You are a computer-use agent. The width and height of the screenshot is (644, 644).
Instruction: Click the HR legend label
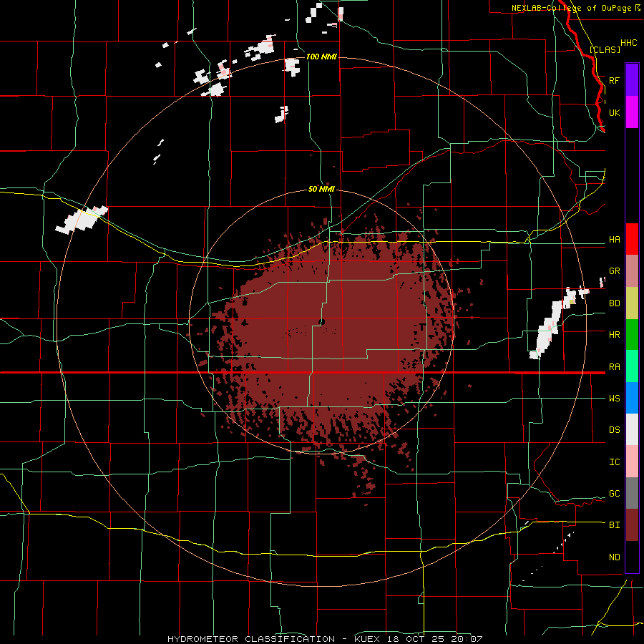point(614,335)
